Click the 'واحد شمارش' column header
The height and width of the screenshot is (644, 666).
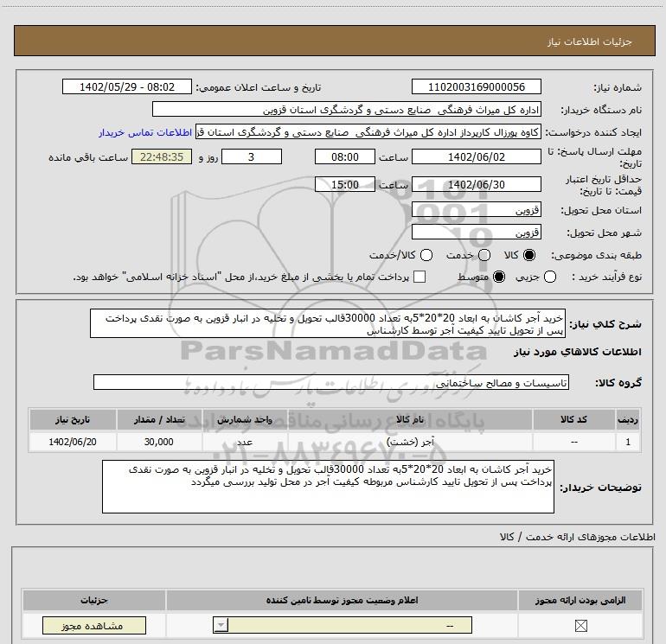245,420
